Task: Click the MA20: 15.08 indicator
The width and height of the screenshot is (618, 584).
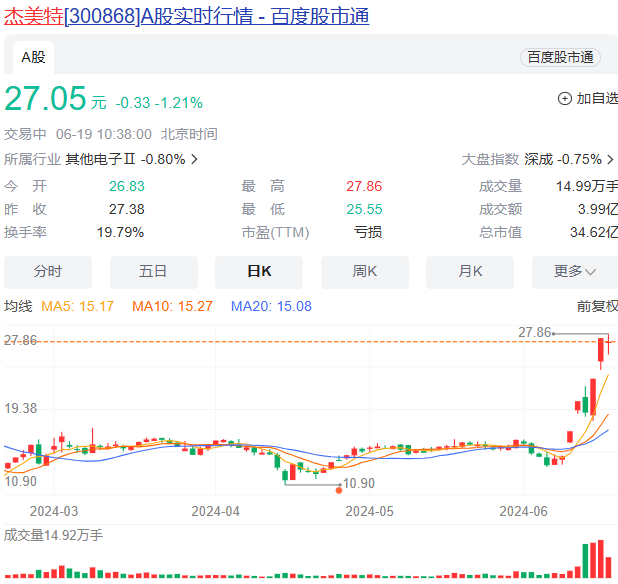Action: (x=271, y=306)
